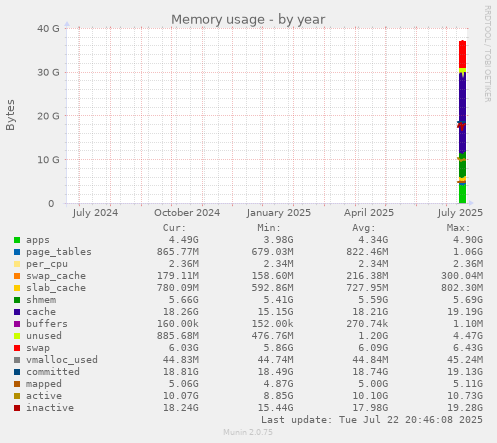
Task: Click the unused legend label
Action: 44,336
